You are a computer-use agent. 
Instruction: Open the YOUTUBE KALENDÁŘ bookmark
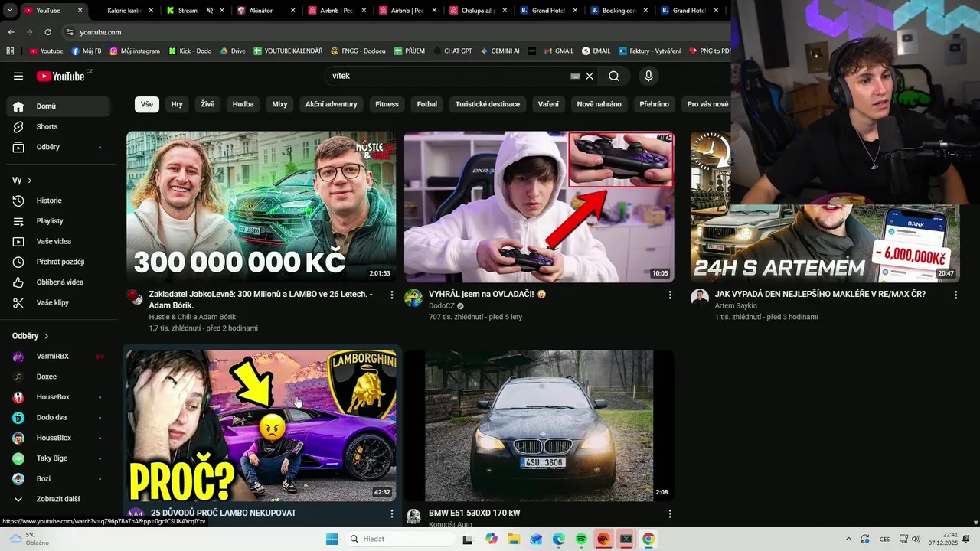pos(286,51)
